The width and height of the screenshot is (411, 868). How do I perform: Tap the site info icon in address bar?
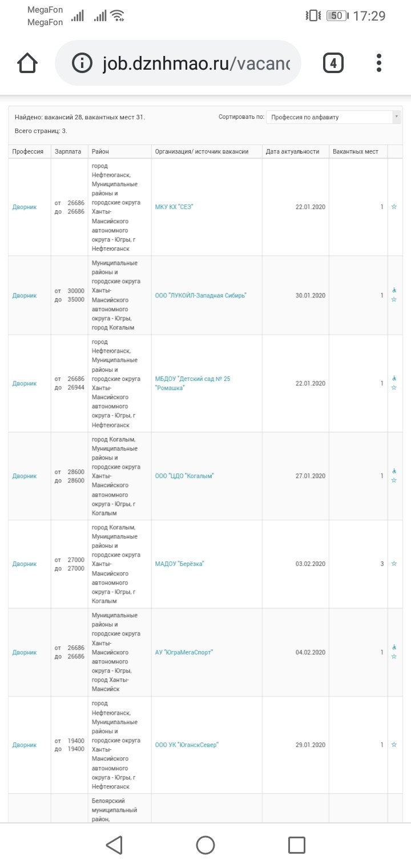[x=82, y=63]
